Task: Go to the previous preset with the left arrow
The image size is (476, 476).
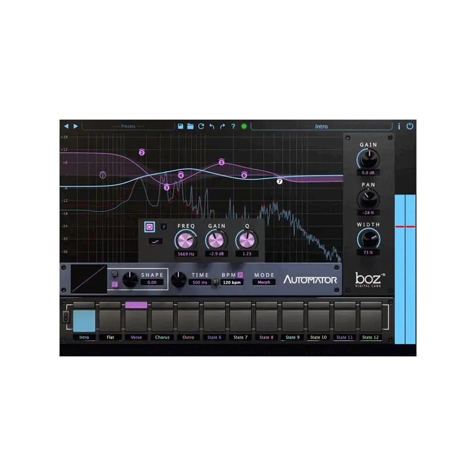Action: click(66, 126)
